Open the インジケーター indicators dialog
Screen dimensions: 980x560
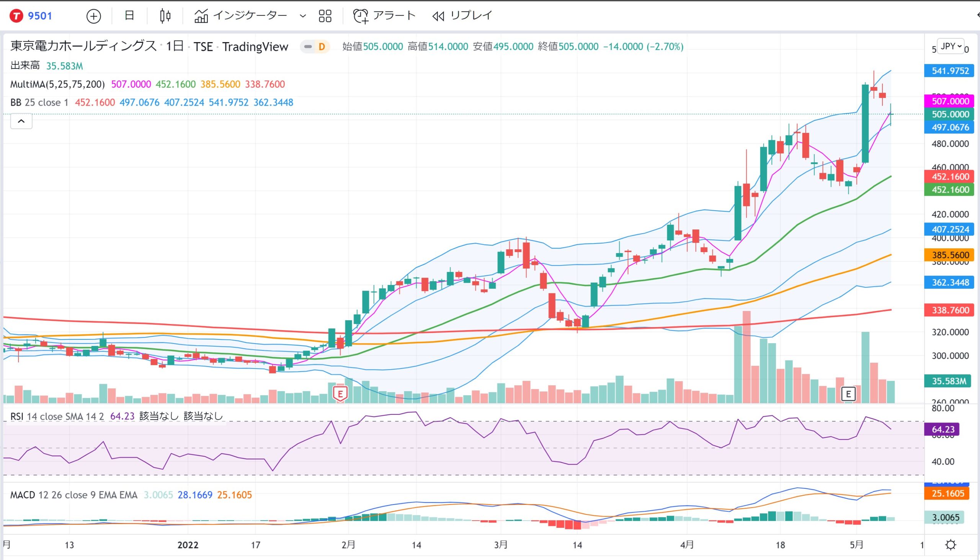(x=240, y=15)
